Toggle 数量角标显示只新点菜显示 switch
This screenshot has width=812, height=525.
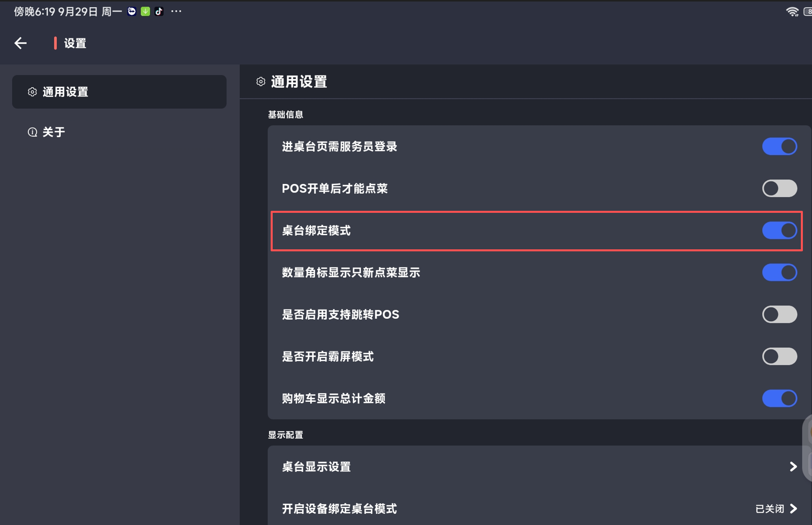pyautogui.click(x=779, y=273)
